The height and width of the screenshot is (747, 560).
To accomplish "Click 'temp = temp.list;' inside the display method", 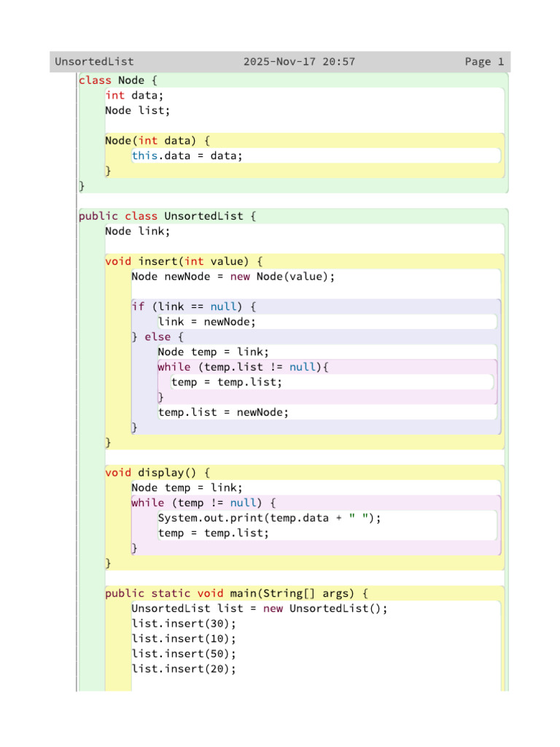I will tap(214, 533).
